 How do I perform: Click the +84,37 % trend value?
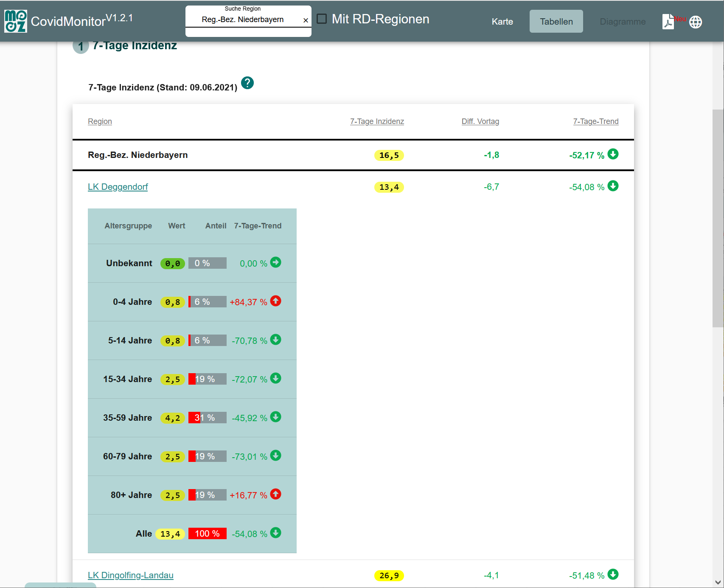tap(249, 302)
